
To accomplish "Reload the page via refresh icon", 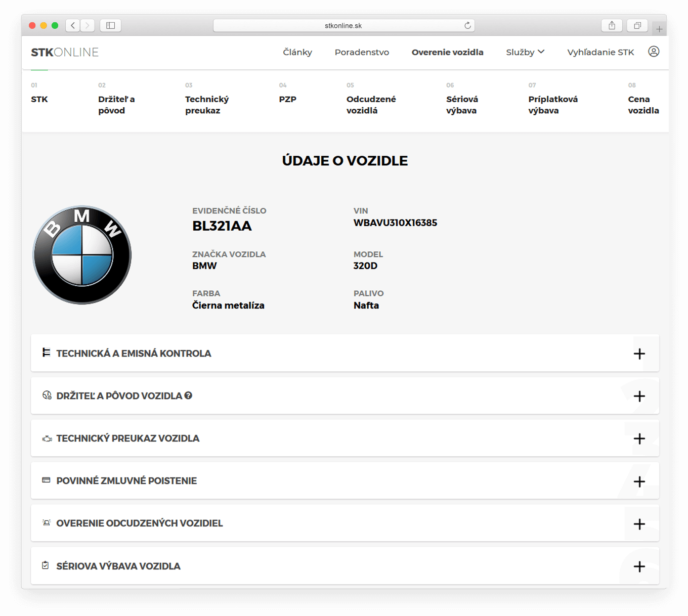I will point(467,25).
